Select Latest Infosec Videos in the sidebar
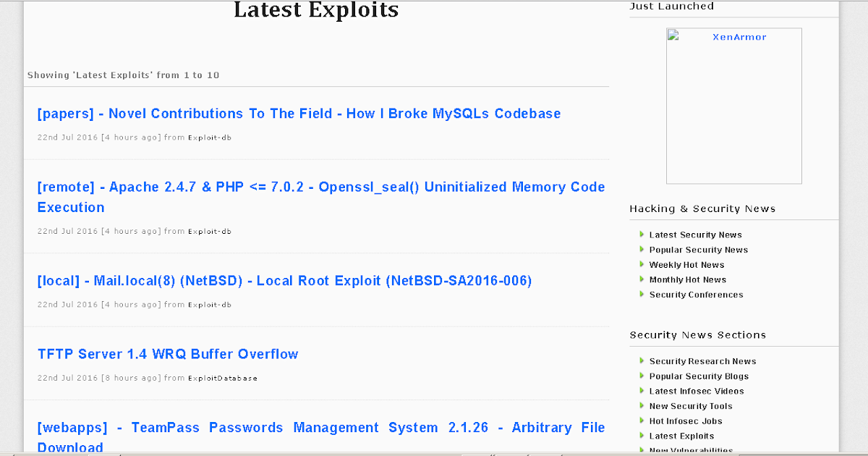The height and width of the screenshot is (456, 868). 696,391
